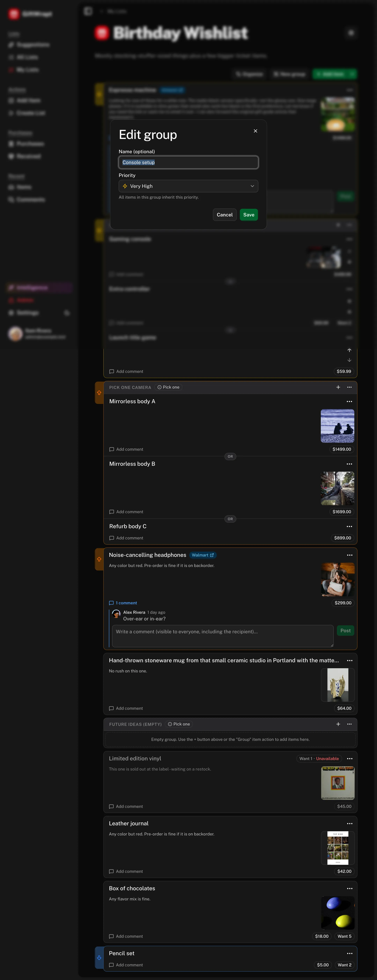View the Limited edition vinyl cover
This screenshot has height=980, width=377.
point(338,783)
